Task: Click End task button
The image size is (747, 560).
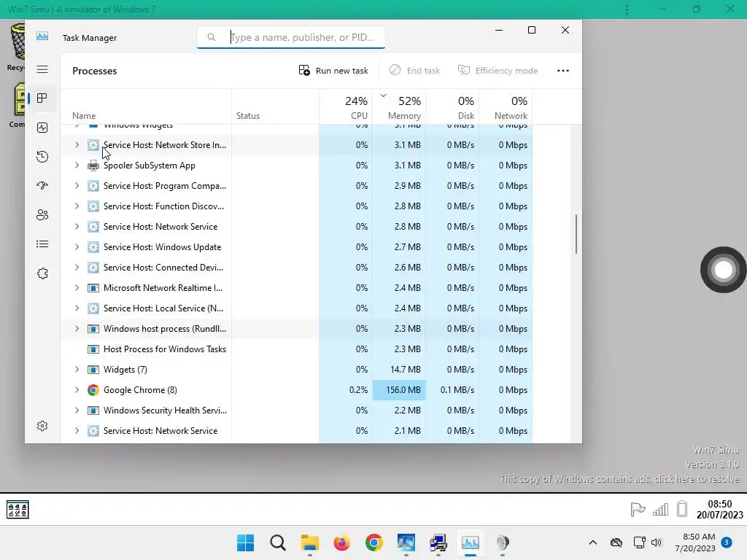Action: coord(414,71)
